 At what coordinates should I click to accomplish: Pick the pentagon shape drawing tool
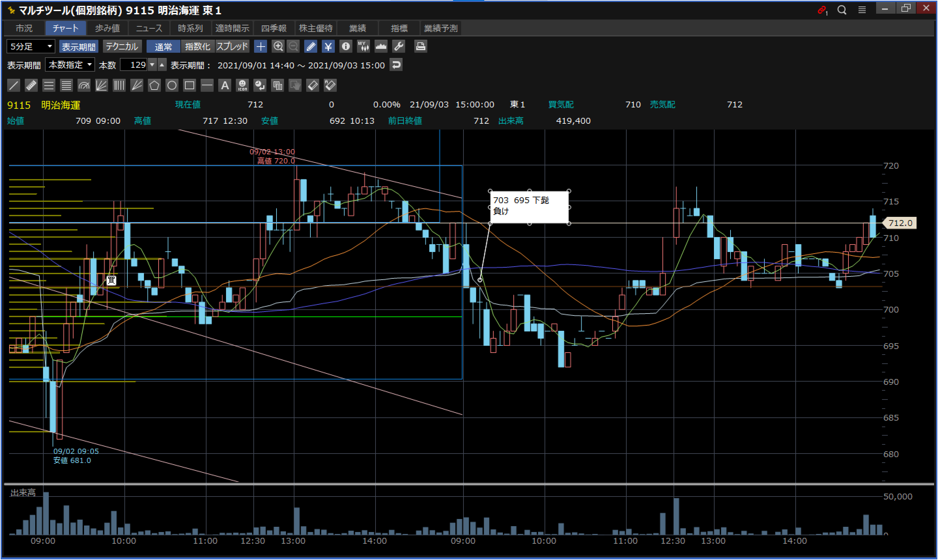pyautogui.click(x=154, y=85)
